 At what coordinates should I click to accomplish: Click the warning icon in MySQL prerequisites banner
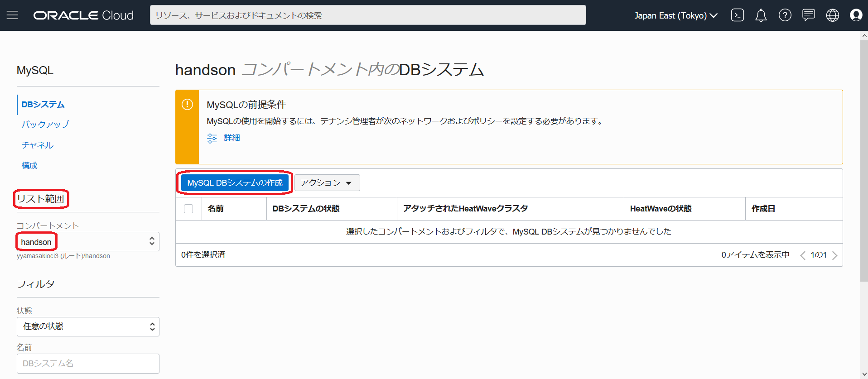tap(187, 105)
